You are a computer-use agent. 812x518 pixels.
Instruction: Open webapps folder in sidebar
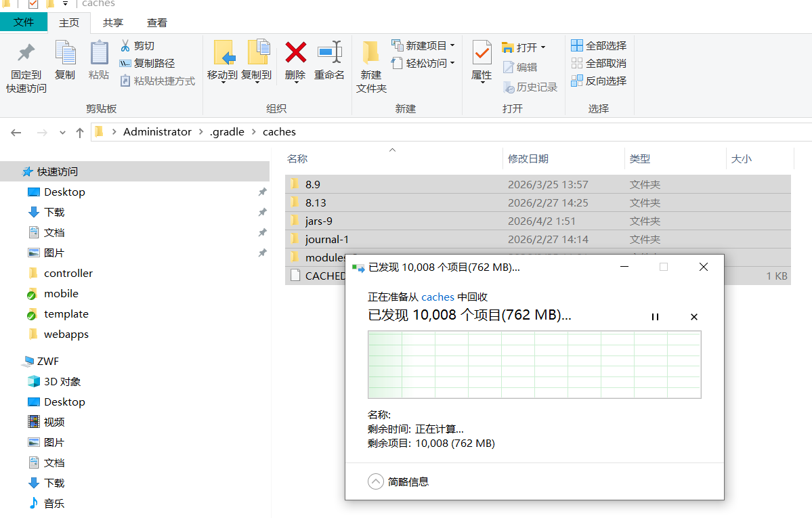coord(58,334)
